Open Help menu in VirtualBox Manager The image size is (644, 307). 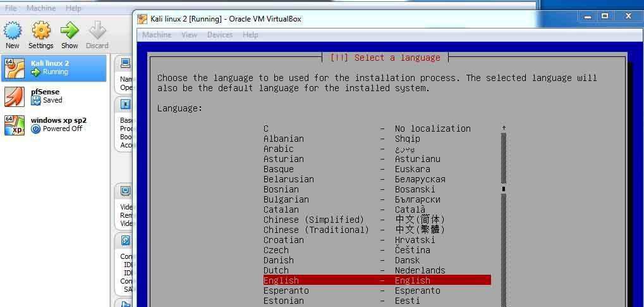(x=73, y=8)
